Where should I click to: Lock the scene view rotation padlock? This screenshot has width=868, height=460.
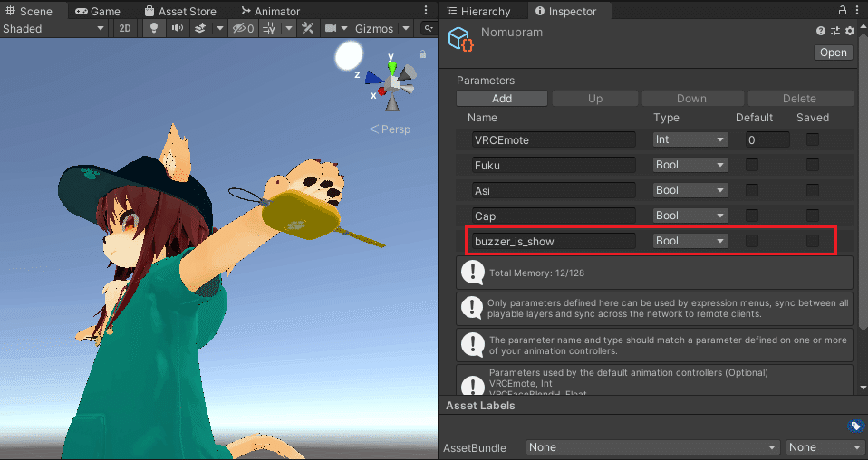tap(422, 54)
